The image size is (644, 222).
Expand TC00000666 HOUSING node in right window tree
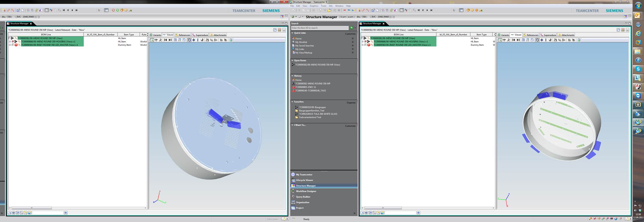[x=362, y=41]
